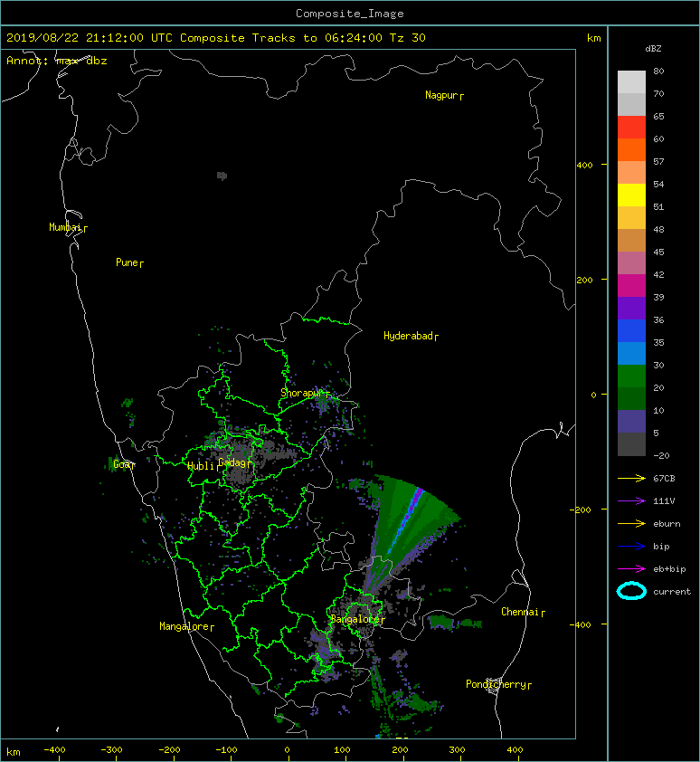Click the '67CB' legend text
The height and width of the screenshot is (762, 700).
pyautogui.click(x=664, y=478)
